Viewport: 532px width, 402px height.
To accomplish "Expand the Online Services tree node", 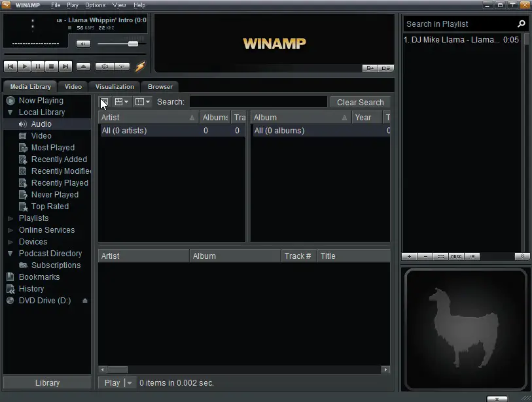I will (10, 230).
